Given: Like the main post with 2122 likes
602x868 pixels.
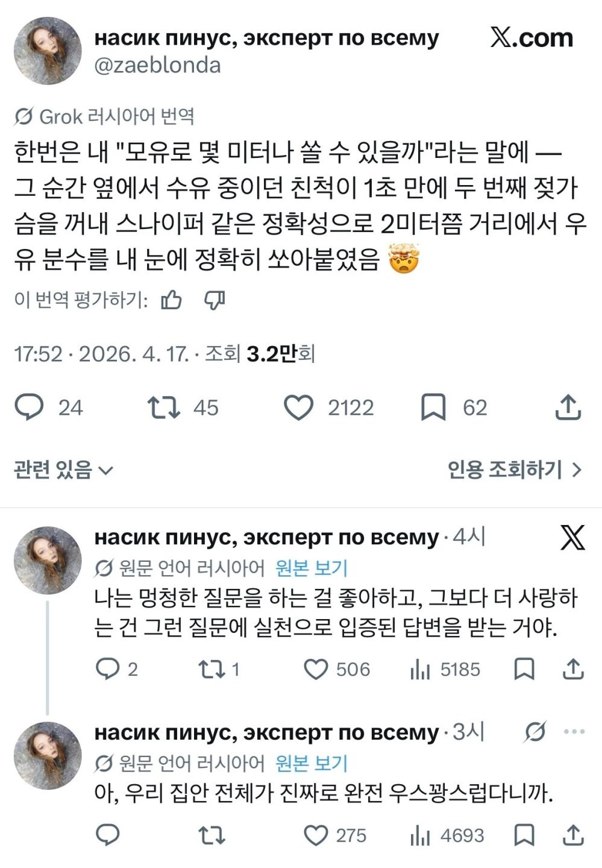Looking at the screenshot, I should pos(299,407).
